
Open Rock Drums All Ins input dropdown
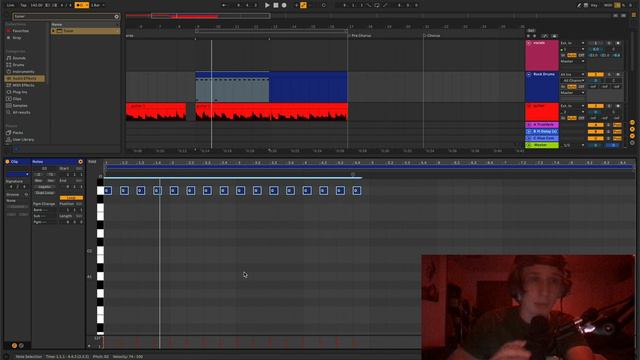coord(572,74)
